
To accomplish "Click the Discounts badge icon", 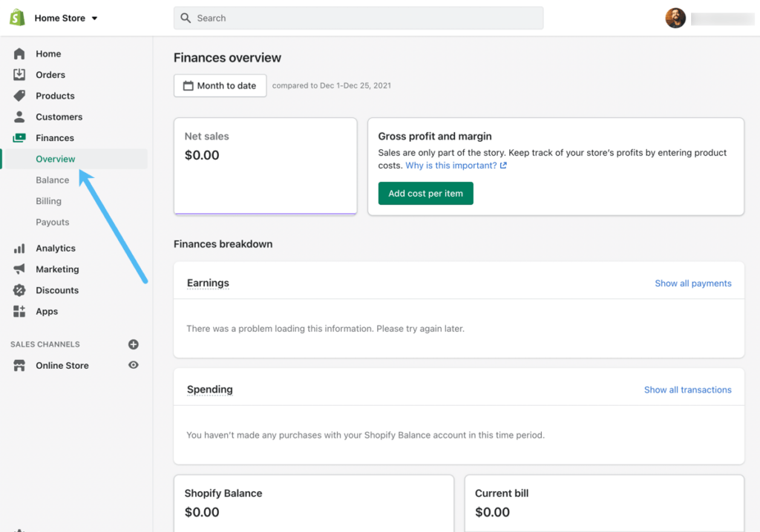I will point(19,290).
